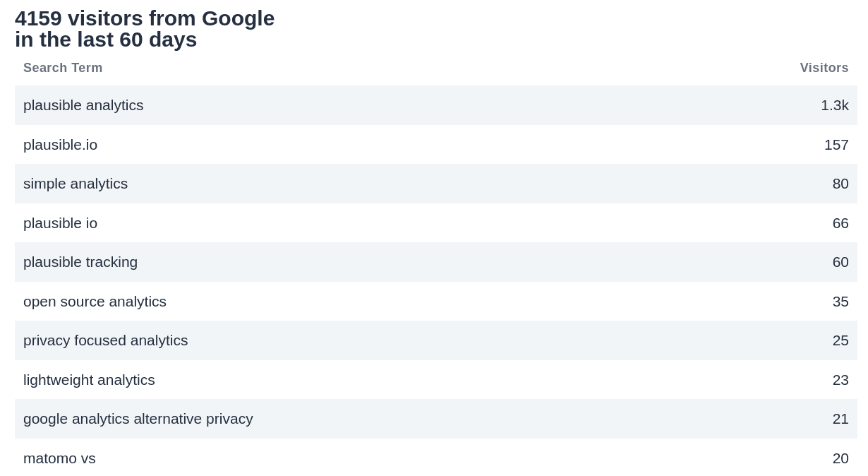Select the 'lightweight analytics' search term

pyautogui.click(x=89, y=380)
